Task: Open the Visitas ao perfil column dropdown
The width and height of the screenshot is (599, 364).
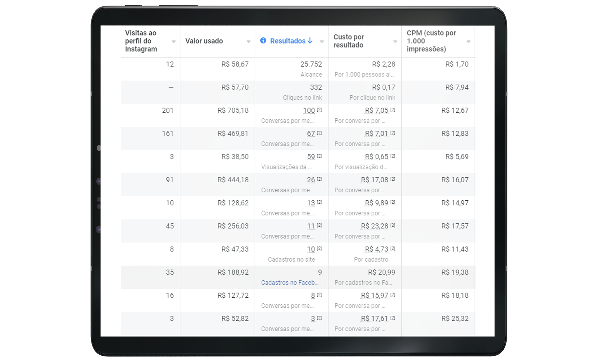Action: point(174,42)
